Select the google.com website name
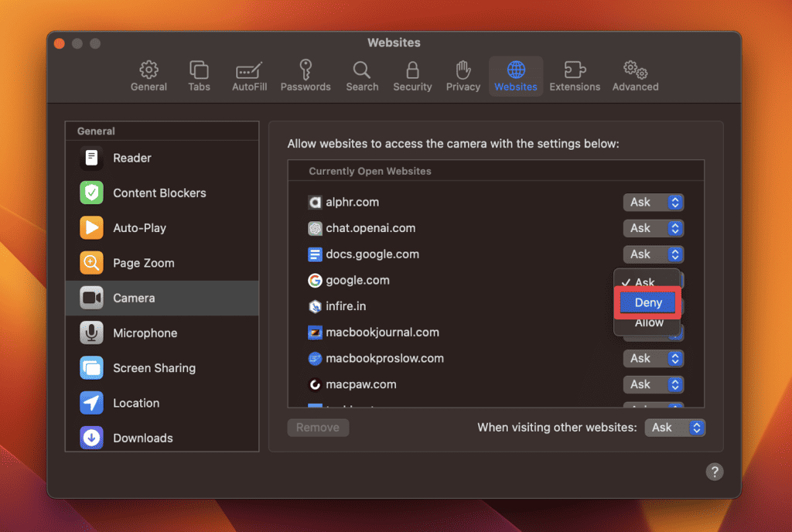The image size is (792, 532). tap(357, 281)
